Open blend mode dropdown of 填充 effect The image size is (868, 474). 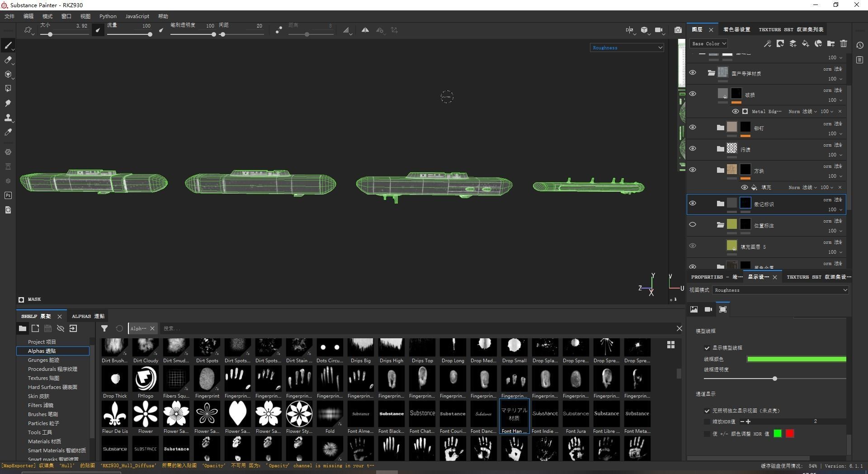click(x=803, y=187)
